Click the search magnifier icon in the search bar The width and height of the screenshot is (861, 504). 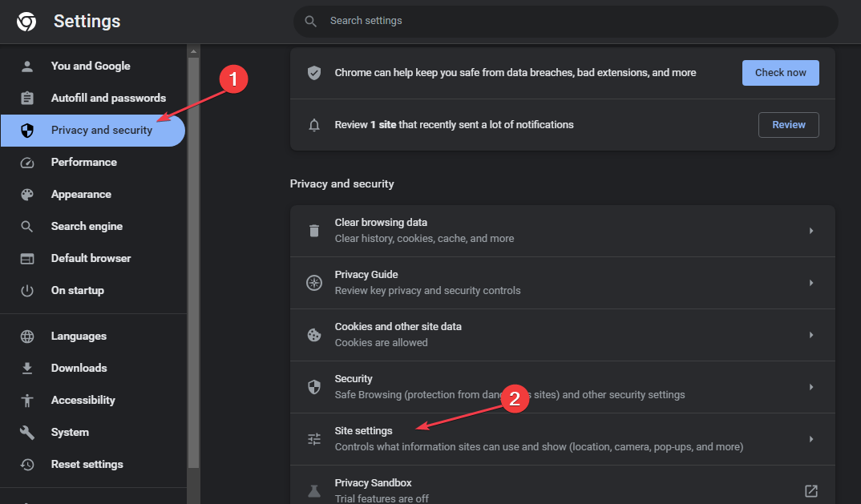[311, 21]
